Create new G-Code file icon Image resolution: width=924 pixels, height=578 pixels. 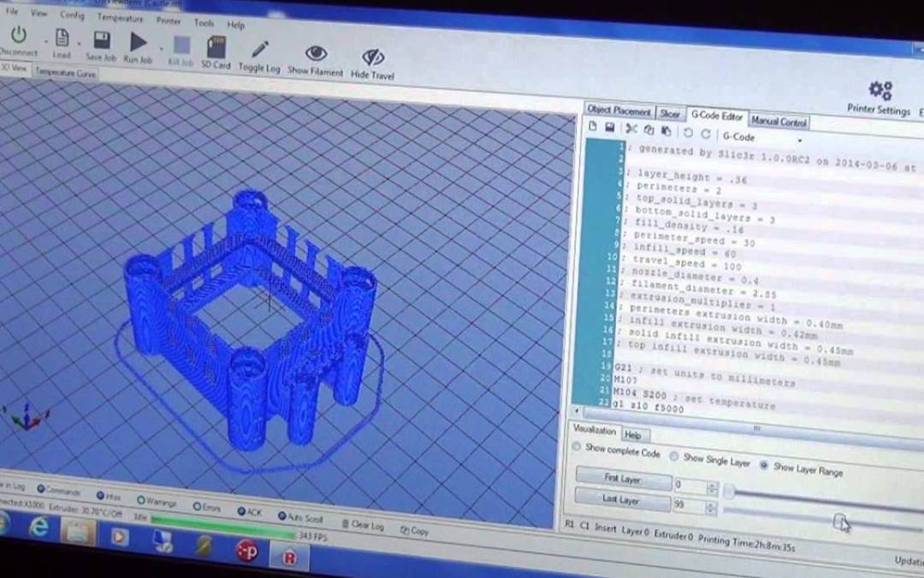[593, 126]
